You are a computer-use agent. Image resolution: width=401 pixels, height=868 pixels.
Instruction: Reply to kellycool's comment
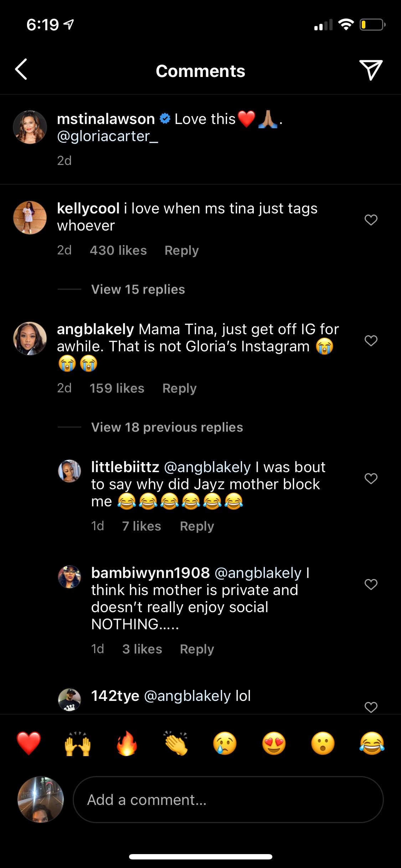(x=181, y=250)
